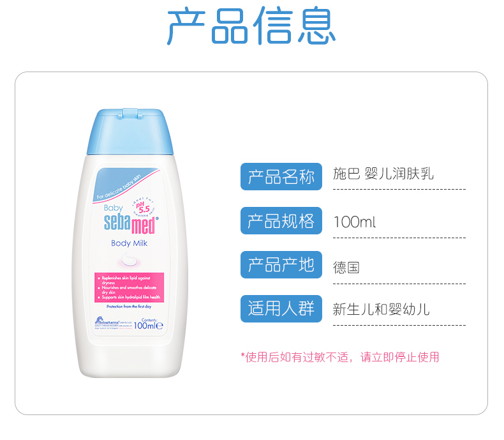Image resolution: width=504 pixels, height=440 pixels.
Task: Click the origin text 德国
Action: (346, 268)
